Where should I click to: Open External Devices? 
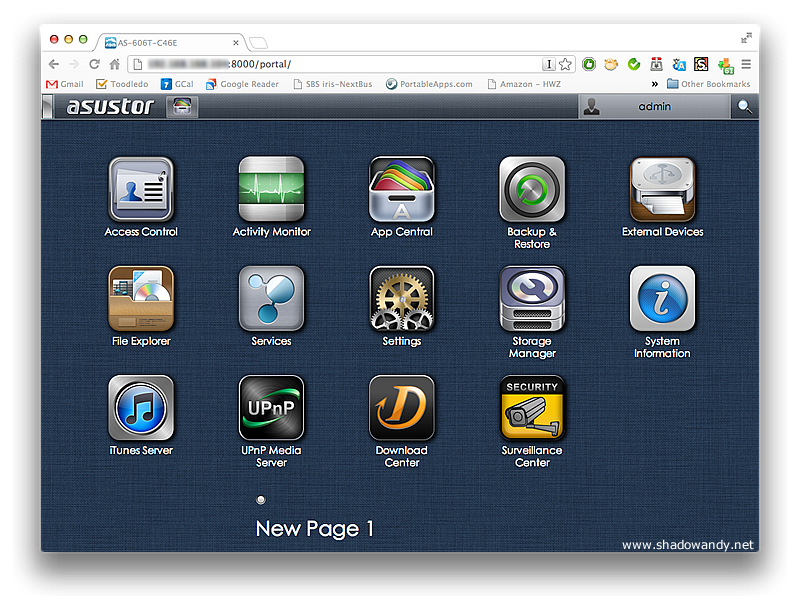pos(662,189)
